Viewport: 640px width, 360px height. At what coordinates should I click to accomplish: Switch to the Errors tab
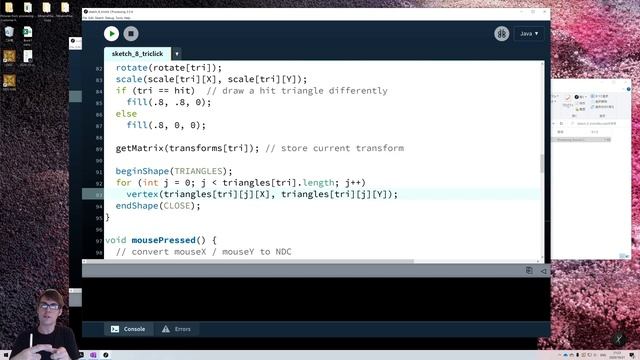click(176, 329)
